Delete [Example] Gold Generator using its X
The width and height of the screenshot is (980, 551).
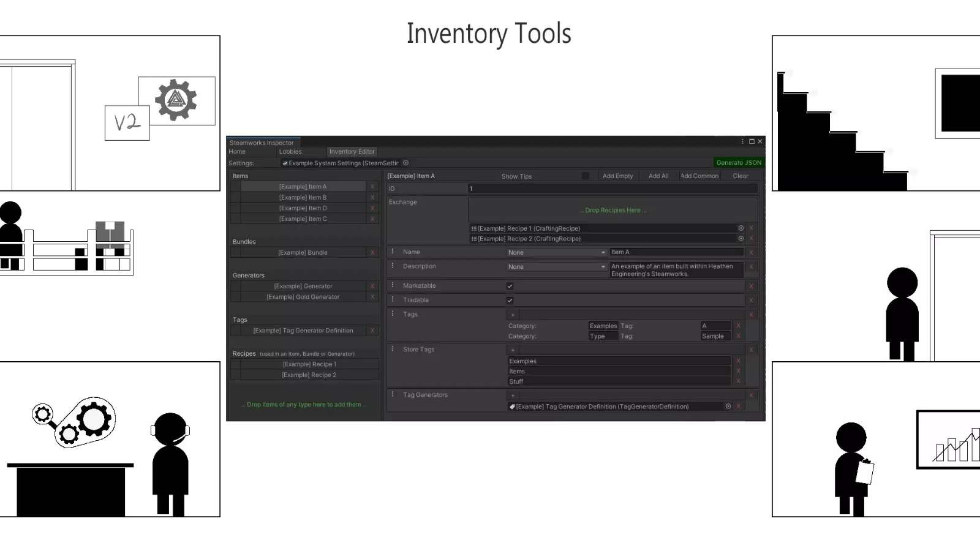click(x=372, y=297)
